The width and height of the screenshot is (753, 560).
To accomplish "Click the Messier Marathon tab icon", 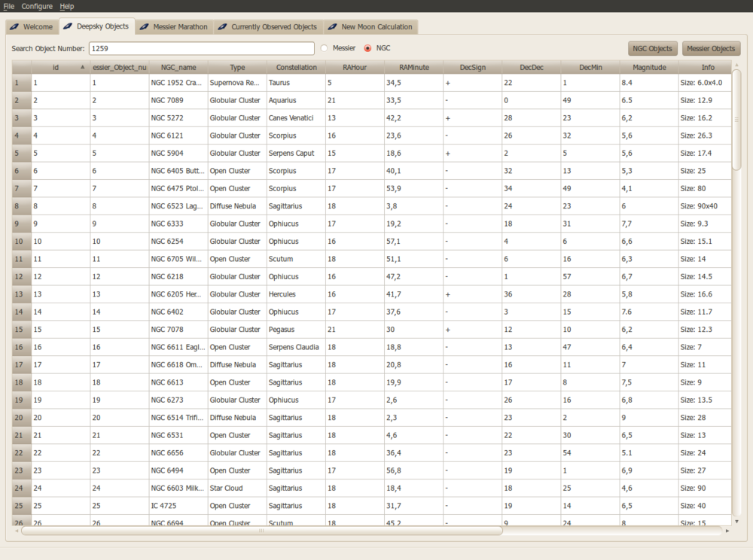I will pos(145,27).
